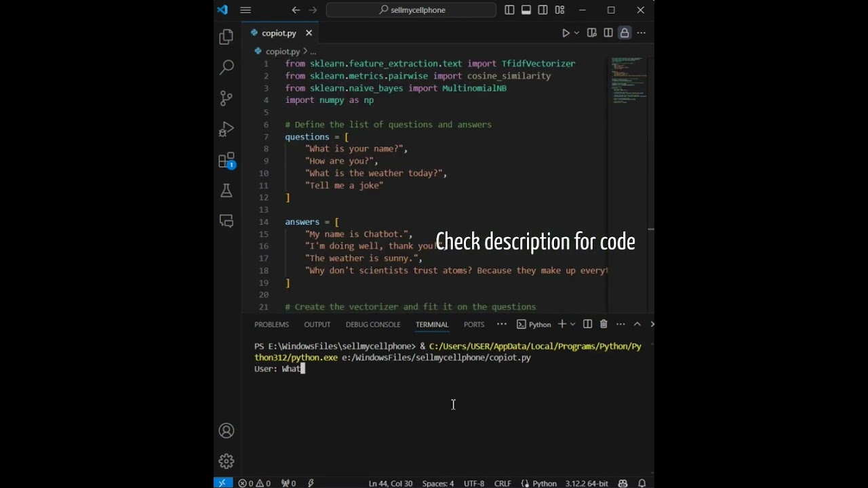The width and height of the screenshot is (868, 488).
Task: Close the copiot.py tab
Action: 309,33
